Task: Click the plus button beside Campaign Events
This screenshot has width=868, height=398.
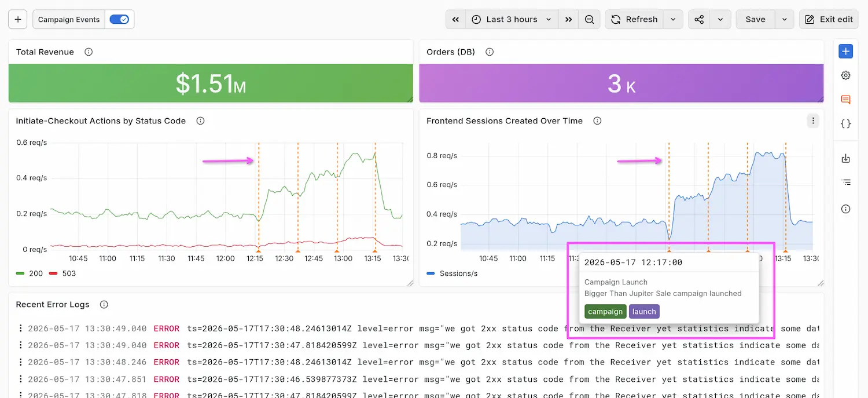Action: click(18, 19)
